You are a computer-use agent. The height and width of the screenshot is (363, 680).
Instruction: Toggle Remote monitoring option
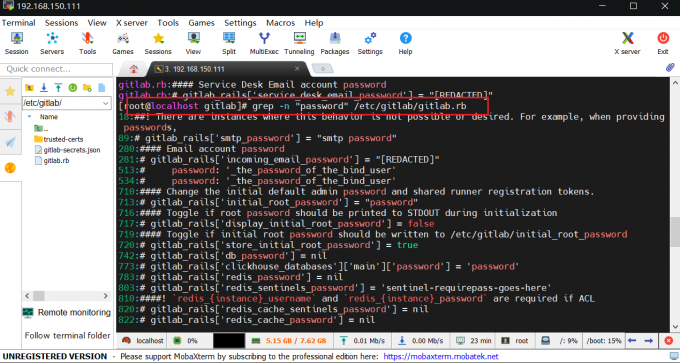coord(67,313)
